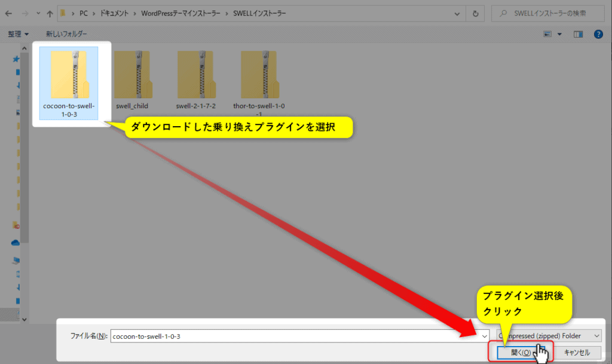612x364 pixels.
Task: Open the recent locations dropdown arrow
Action: click(x=38, y=14)
